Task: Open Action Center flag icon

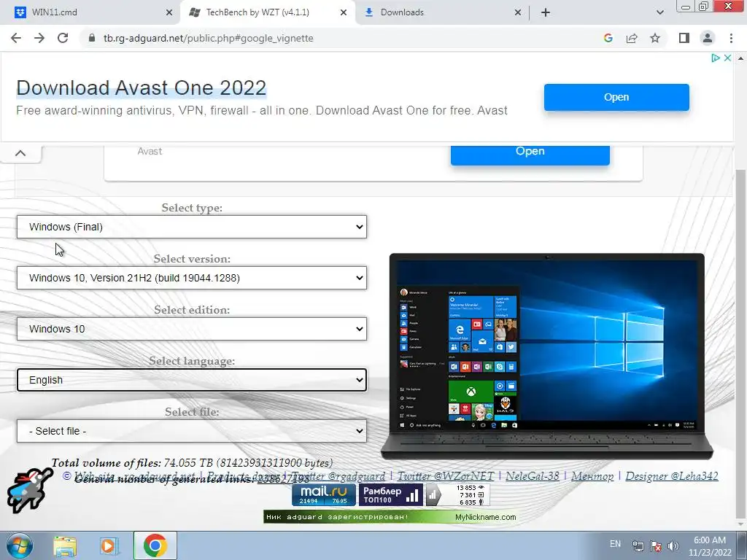Action: (x=656, y=546)
